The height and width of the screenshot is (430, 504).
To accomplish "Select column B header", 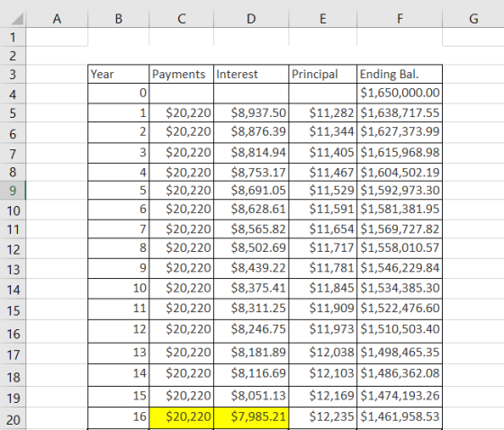I will click(x=119, y=19).
